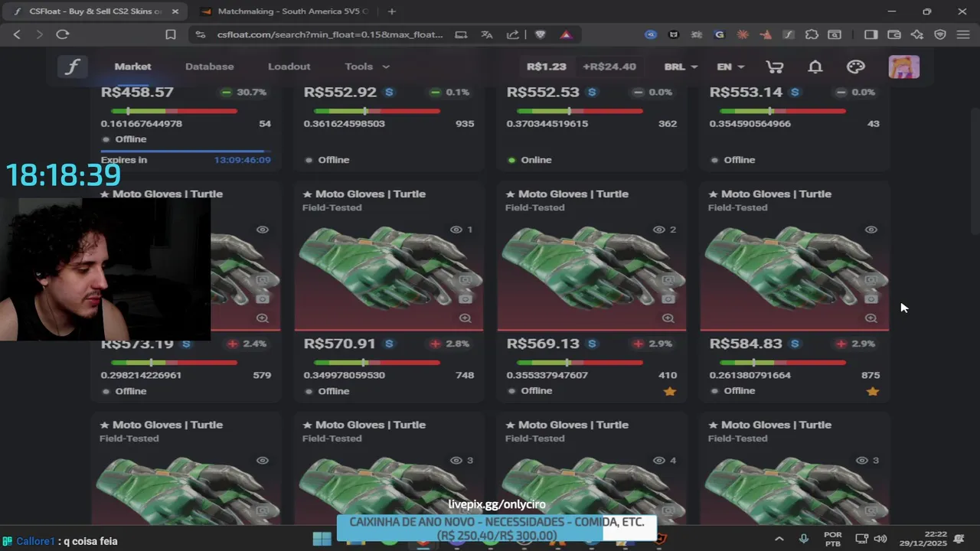This screenshot has height=551, width=980.
Task: Click the gold star on the R$584.83 card
Action: click(873, 391)
